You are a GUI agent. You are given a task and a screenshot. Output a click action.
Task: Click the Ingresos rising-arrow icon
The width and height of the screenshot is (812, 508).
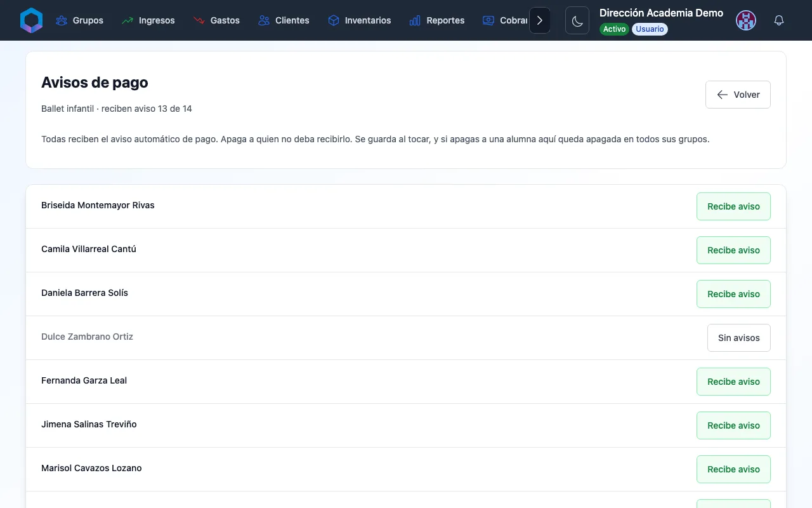[128, 20]
